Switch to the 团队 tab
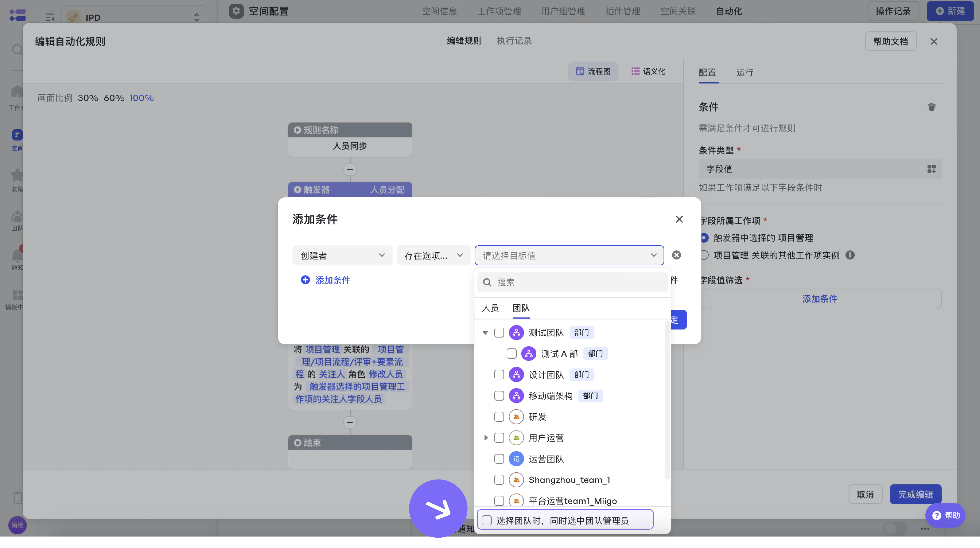The image size is (980, 548). 521,308
